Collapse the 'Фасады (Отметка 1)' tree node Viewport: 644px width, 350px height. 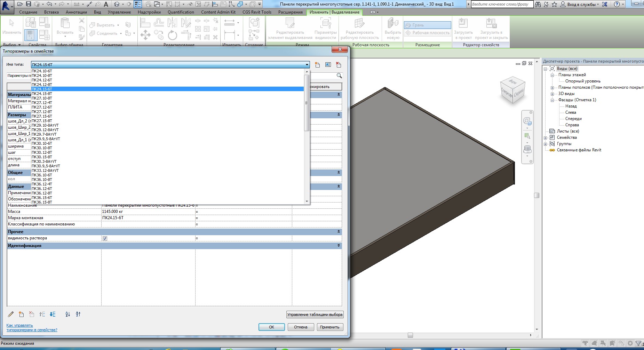pyautogui.click(x=552, y=100)
